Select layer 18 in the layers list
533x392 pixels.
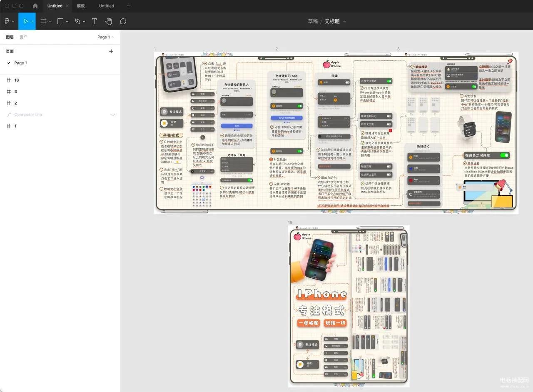(x=17, y=80)
